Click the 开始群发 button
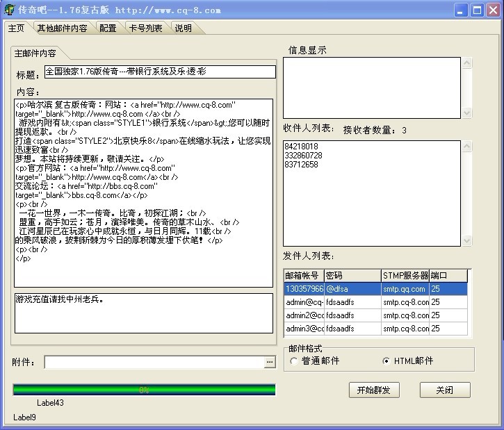The width and height of the screenshot is (504, 430). (374, 390)
